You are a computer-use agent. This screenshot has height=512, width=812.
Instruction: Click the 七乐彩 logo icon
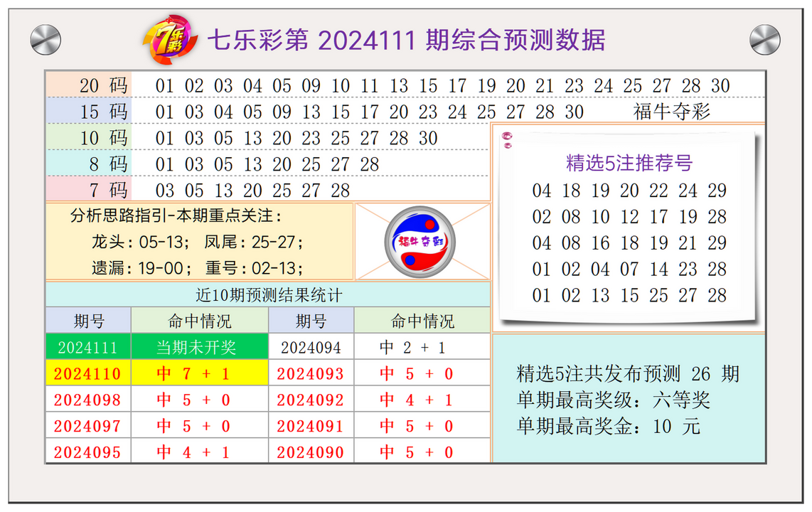coord(170,40)
